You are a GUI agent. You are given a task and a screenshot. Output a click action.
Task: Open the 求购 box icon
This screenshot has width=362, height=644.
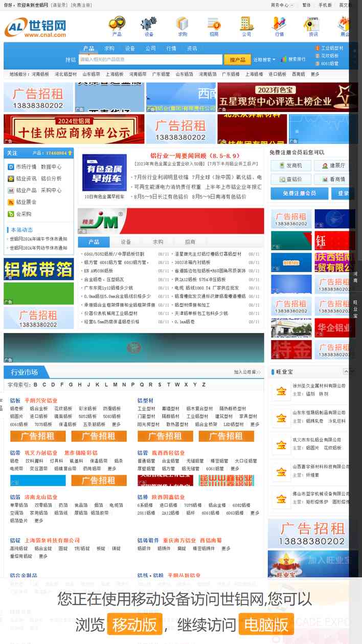tap(182, 24)
